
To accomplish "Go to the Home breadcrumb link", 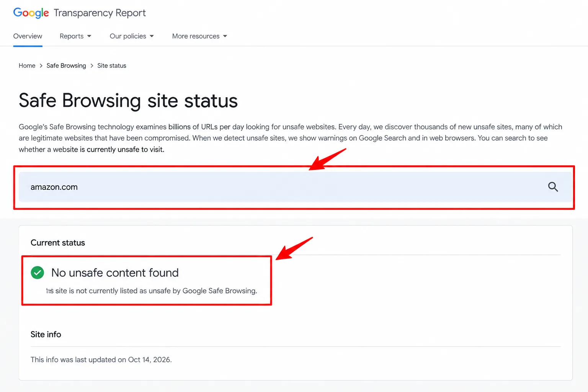I will (x=27, y=65).
